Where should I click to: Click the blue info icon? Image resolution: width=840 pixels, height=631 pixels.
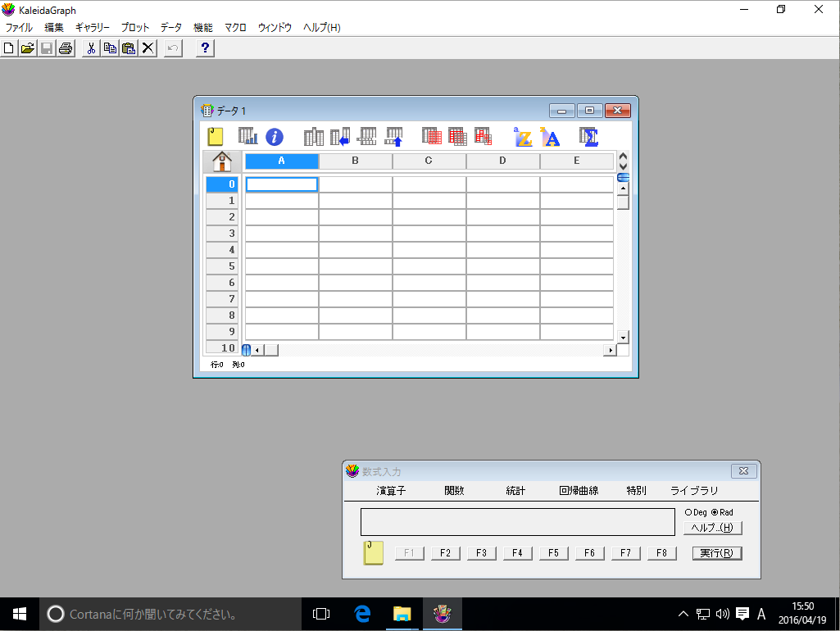point(275,137)
